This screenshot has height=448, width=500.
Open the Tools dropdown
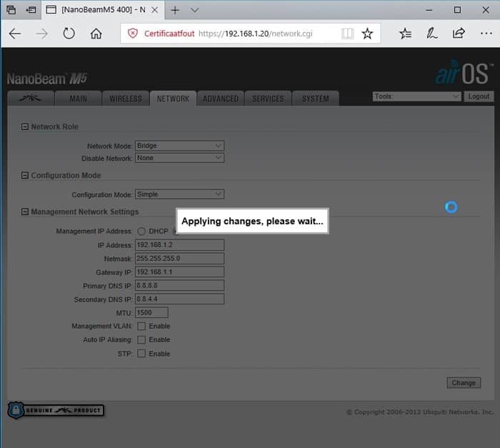pyautogui.click(x=416, y=96)
